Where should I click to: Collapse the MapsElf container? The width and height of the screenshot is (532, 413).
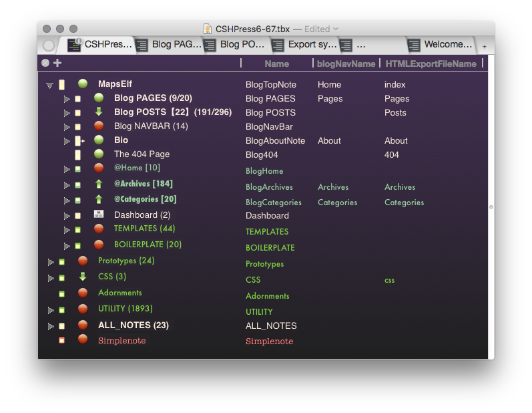49,86
